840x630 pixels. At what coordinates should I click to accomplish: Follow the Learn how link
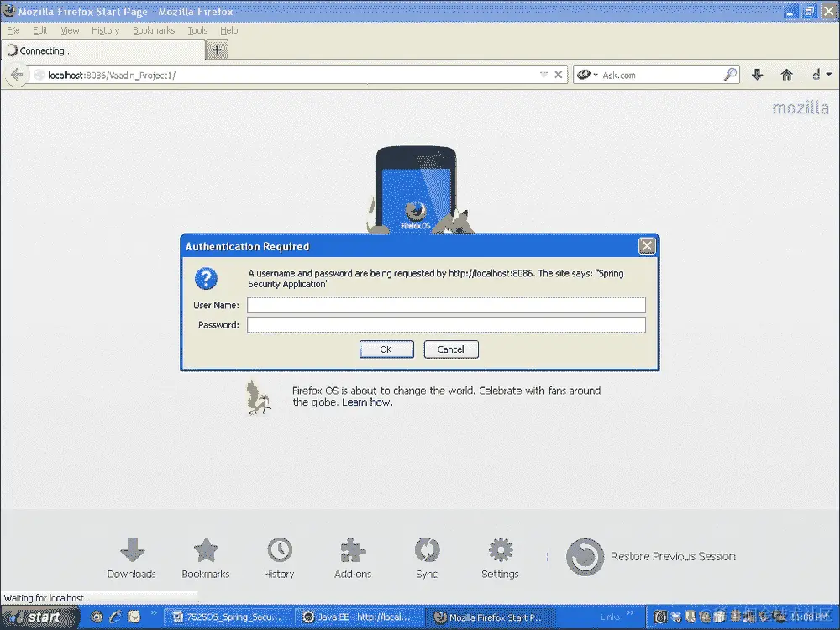(367, 402)
